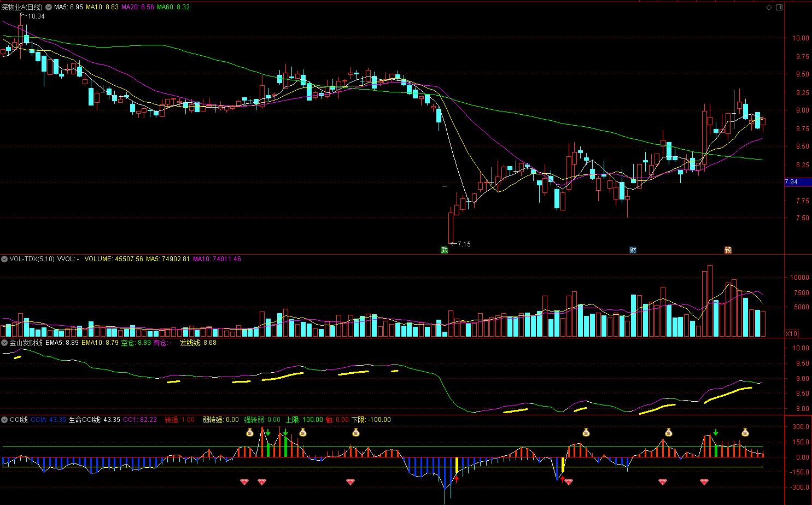Click the green 跌 event marker
The image size is (812, 505).
tap(445, 250)
